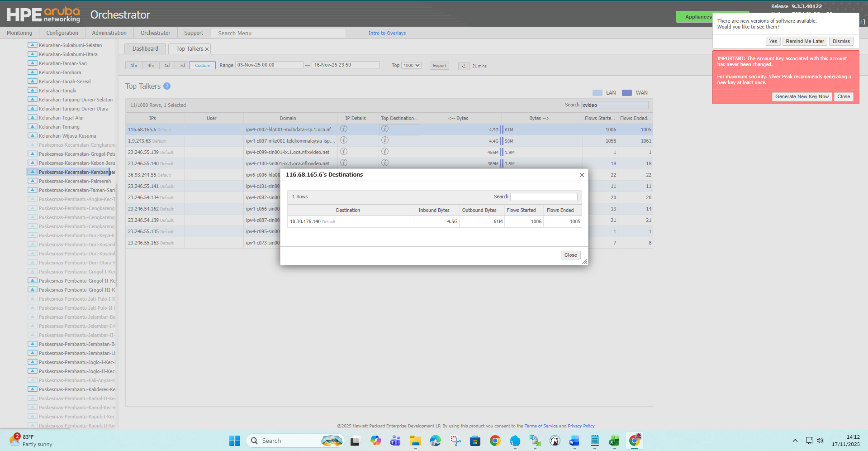Open Top Destinations info for 23.246.55.139
Viewport: 868px width, 451px height.
(385, 152)
